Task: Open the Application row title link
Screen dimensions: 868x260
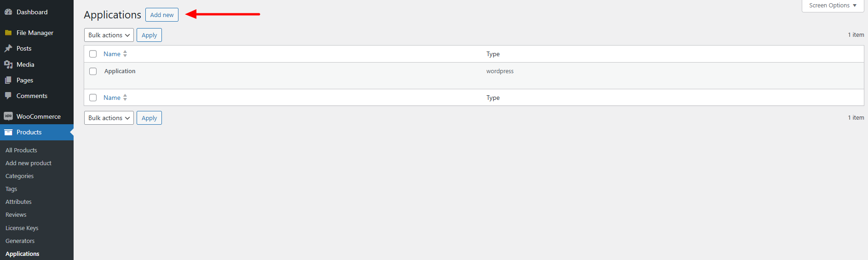Action: [x=120, y=71]
